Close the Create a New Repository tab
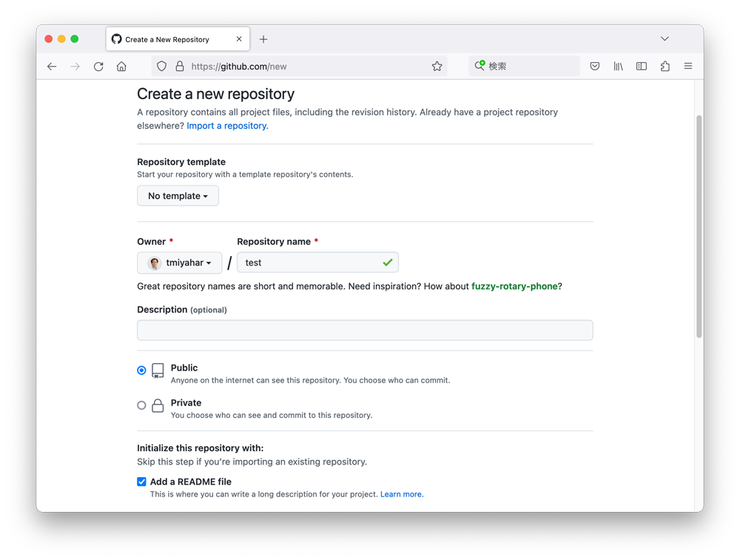The width and height of the screenshot is (740, 560). (x=239, y=39)
